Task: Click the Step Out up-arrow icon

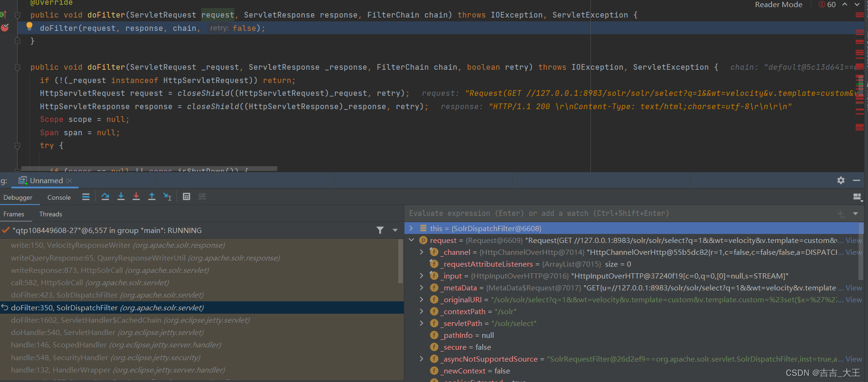Action: pos(152,196)
